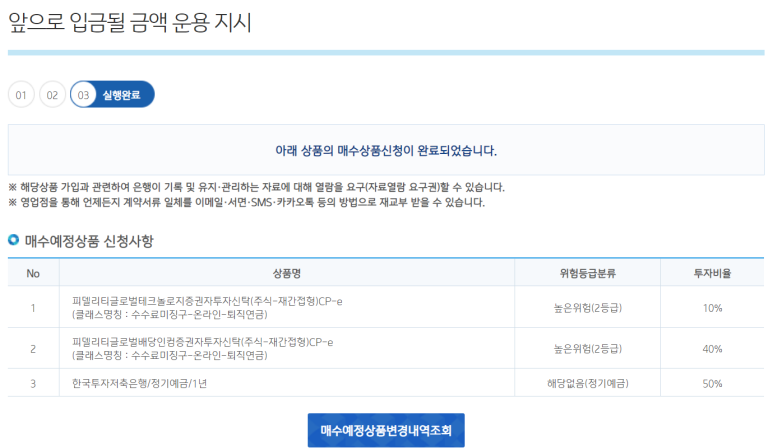
Task: Click the 매수예정상품 신청사항 section title
Action: [89, 241]
